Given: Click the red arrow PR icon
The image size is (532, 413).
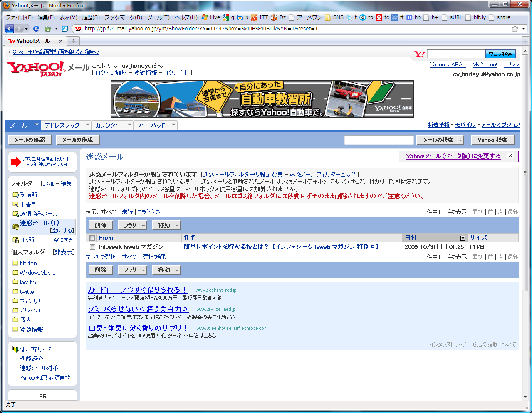Looking at the screenshot, I should pos(16,162).
